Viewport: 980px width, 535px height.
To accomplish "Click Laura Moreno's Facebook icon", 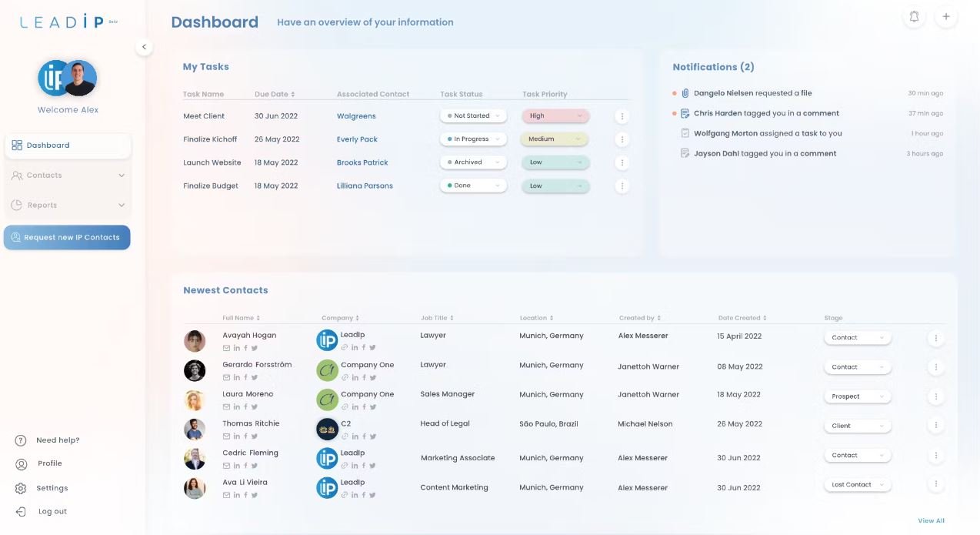I will point(245,406).
